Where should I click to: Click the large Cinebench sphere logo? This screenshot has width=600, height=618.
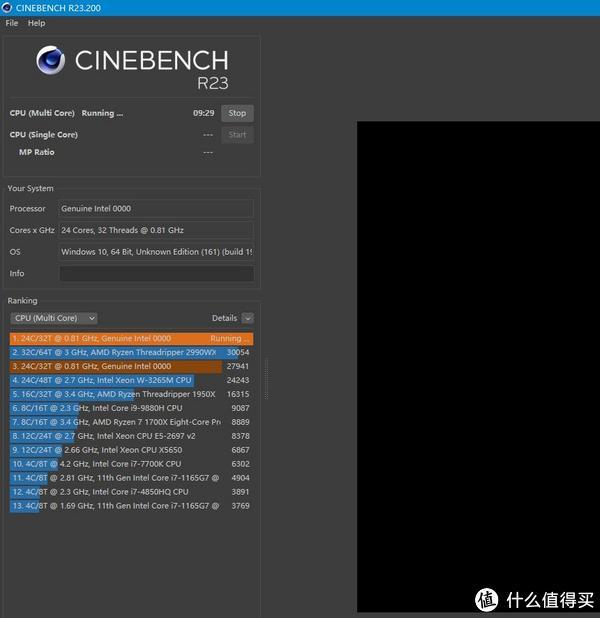pyautogui.click(x=50, y=60)
